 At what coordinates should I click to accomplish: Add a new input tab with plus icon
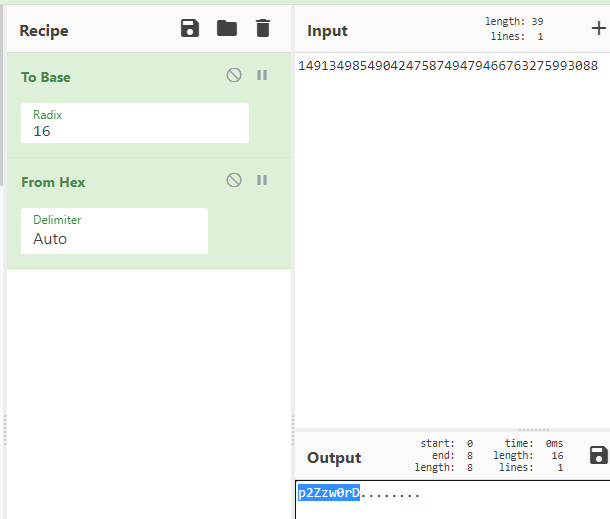[x=598, y=29]
